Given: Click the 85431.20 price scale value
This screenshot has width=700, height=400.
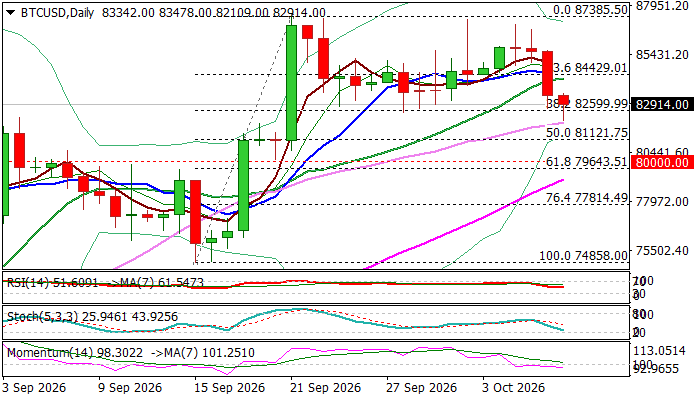Looking at the screenshot, I should point(662,54).
